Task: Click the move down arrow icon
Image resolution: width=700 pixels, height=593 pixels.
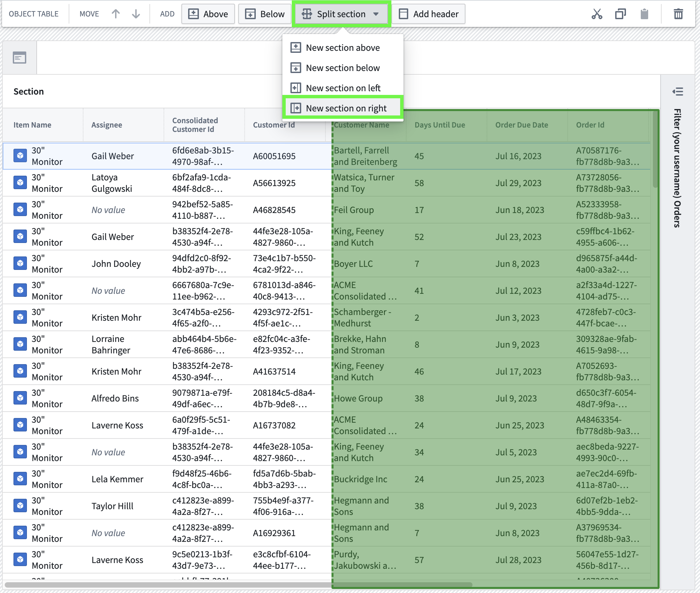Action: tap(136, 14)
